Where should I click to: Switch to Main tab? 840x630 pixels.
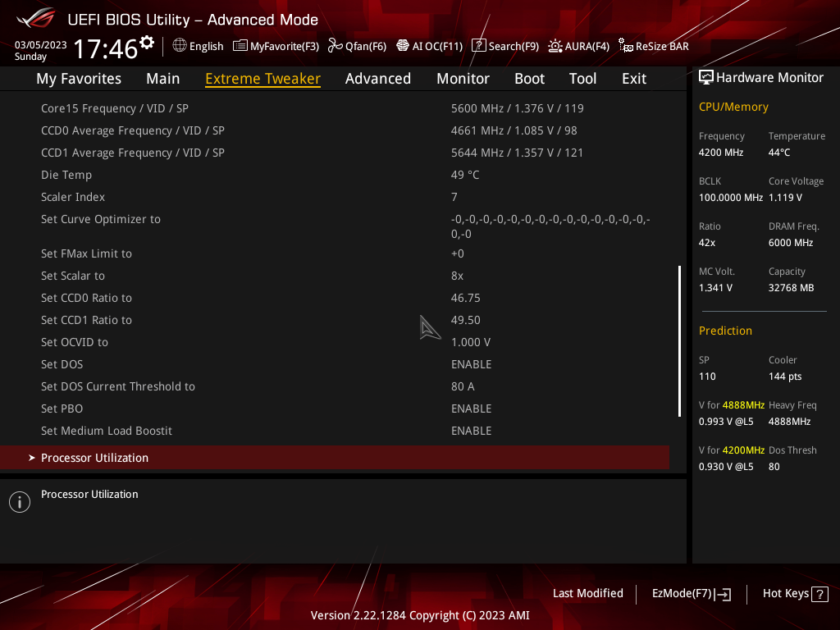coord(163,78)
